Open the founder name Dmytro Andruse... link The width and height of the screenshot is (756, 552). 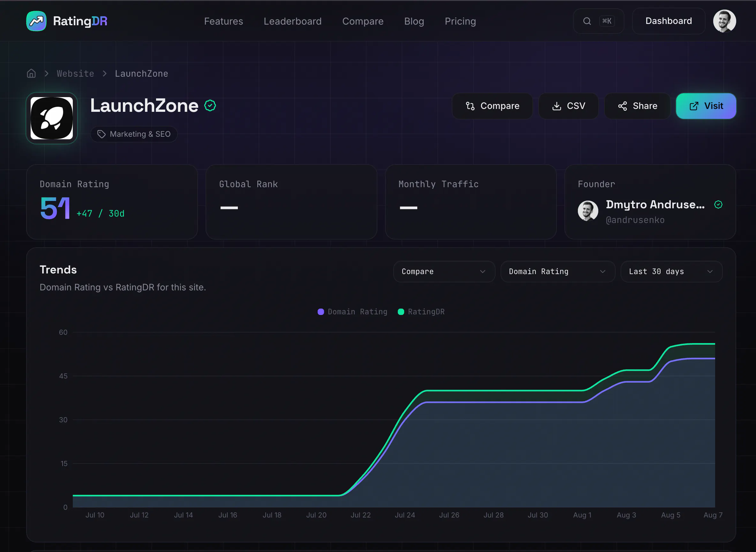point(655,204)
